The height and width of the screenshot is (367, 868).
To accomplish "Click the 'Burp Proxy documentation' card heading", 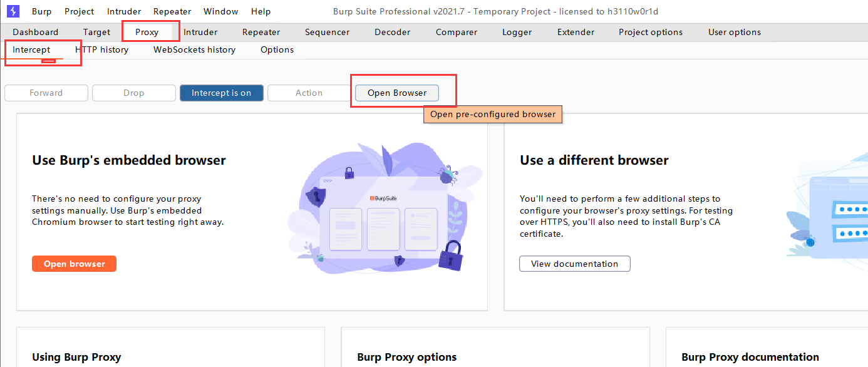I will coord(750,357).
